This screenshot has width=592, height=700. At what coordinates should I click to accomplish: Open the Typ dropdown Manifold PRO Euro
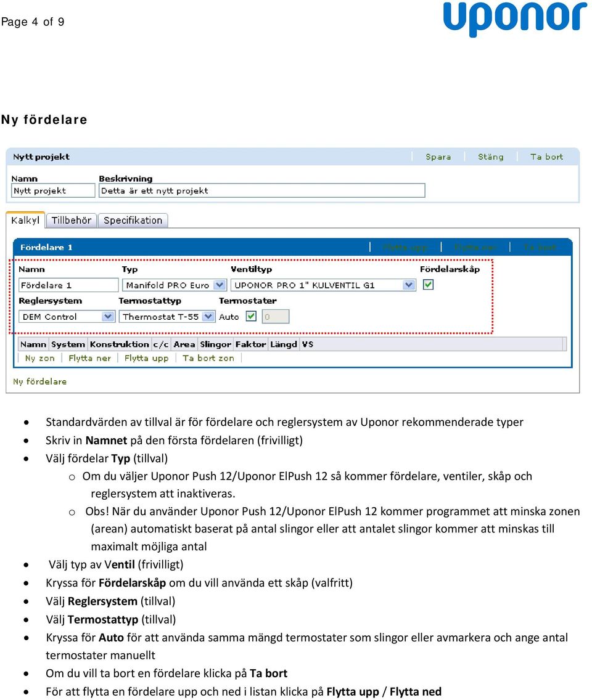pos(175,285)
